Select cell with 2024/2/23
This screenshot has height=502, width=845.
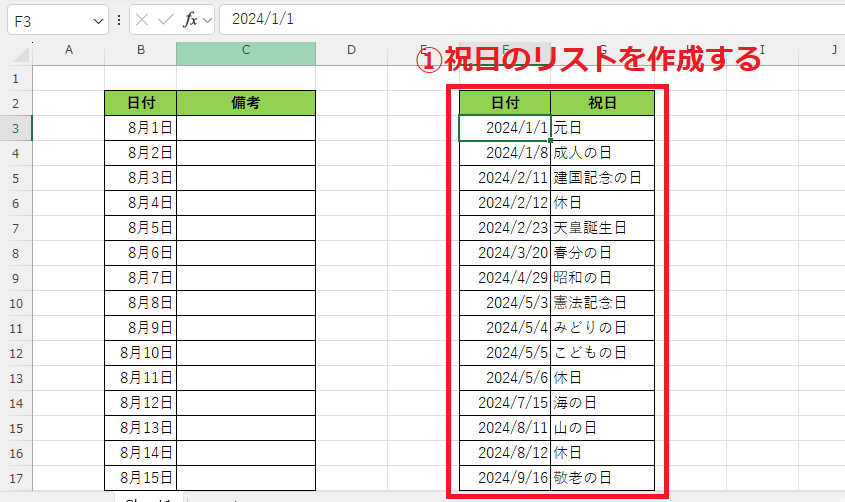pyautogui.click(x=505, y=228)
